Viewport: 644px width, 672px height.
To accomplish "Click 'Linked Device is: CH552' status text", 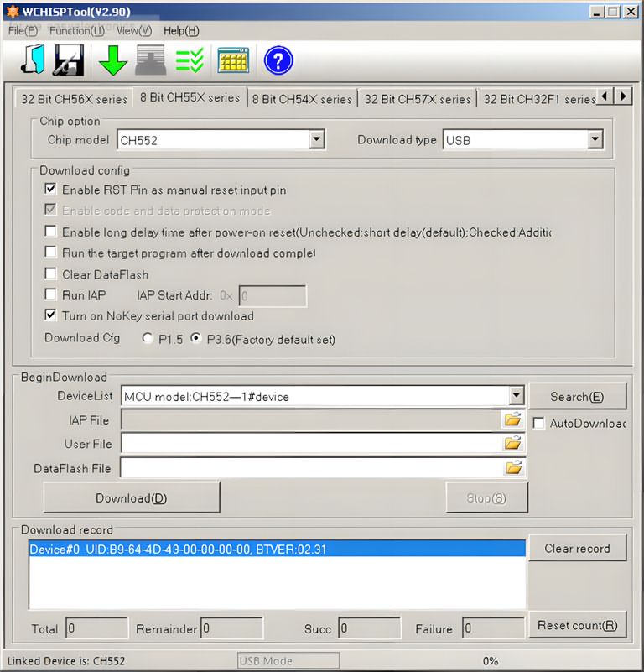I will click(66, 660).
